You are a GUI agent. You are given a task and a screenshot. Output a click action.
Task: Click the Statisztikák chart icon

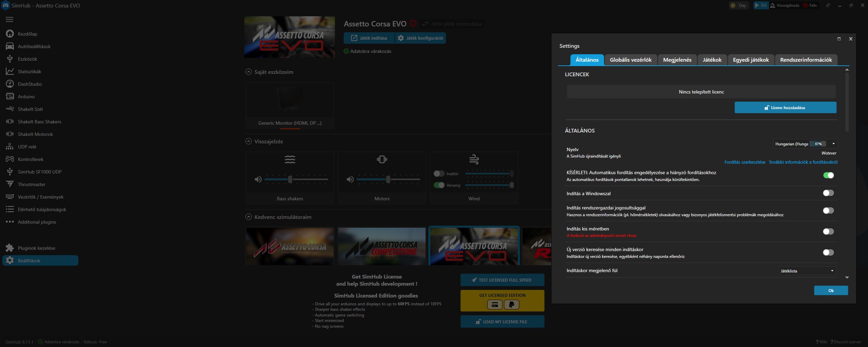[x=10, y=72]
